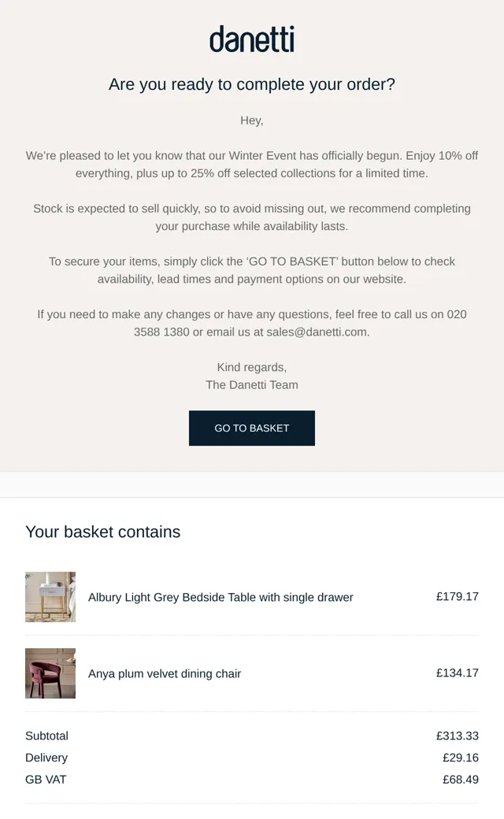Image resolution: width=504 pixels, height=819 pixels.
Task: Click the £313.33 subtotal amount
Action: click(x=458, y=736)
